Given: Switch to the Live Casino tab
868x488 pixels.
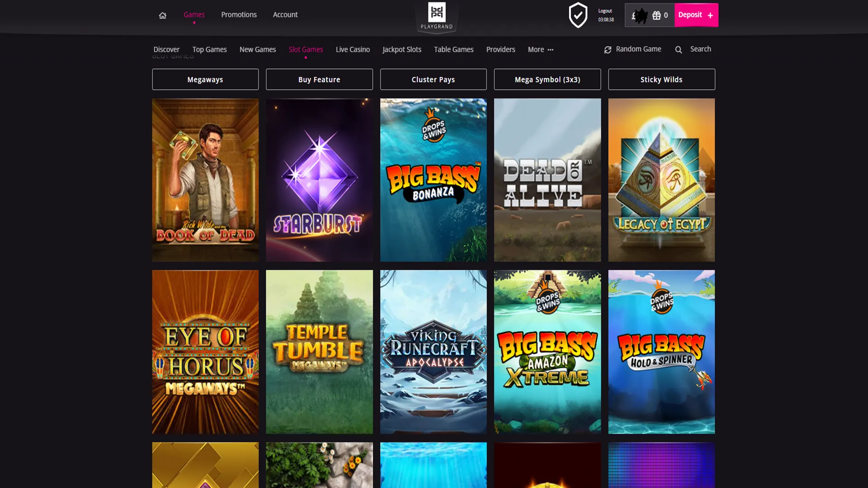Looking at the screenshot, I should [x=352, y=49].
